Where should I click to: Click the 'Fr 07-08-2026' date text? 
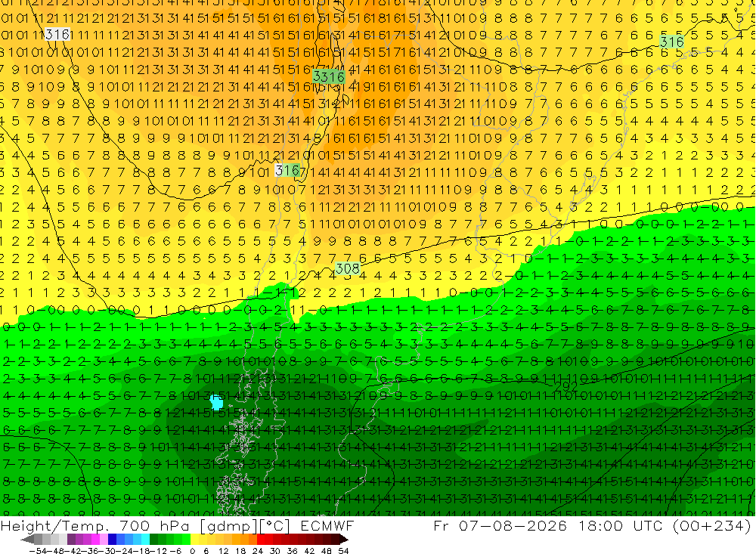click(x=500, y=525)
